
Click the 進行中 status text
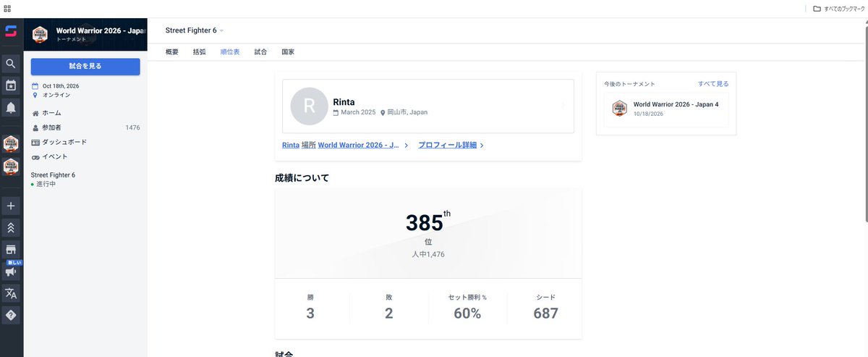tap(46, 184)
